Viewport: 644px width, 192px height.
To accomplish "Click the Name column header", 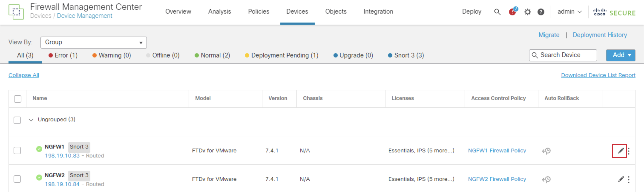I will [x=40, y=98].
